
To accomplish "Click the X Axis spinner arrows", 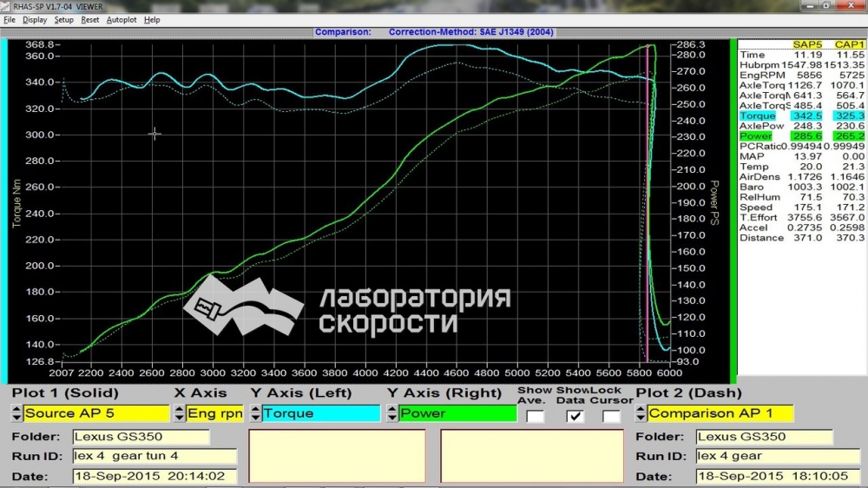I will click(180, 413).
